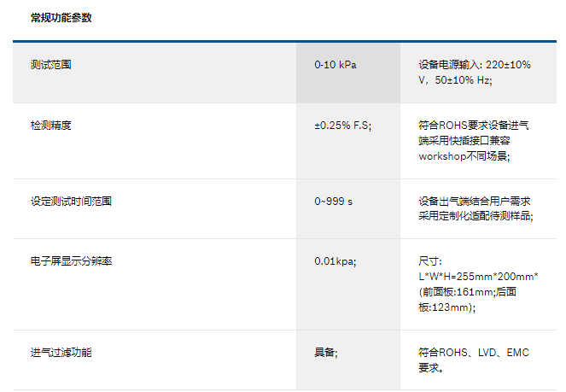566x392 pixels.
Task: Select the 设定测试时间范围 label
Action: [71, 202]
